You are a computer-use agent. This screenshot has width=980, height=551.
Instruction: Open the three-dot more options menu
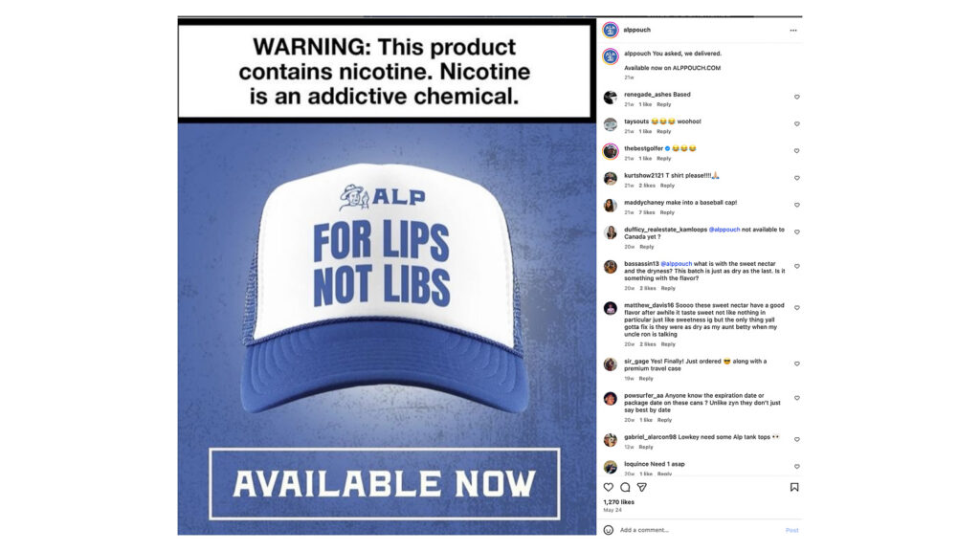click(793, 30)
